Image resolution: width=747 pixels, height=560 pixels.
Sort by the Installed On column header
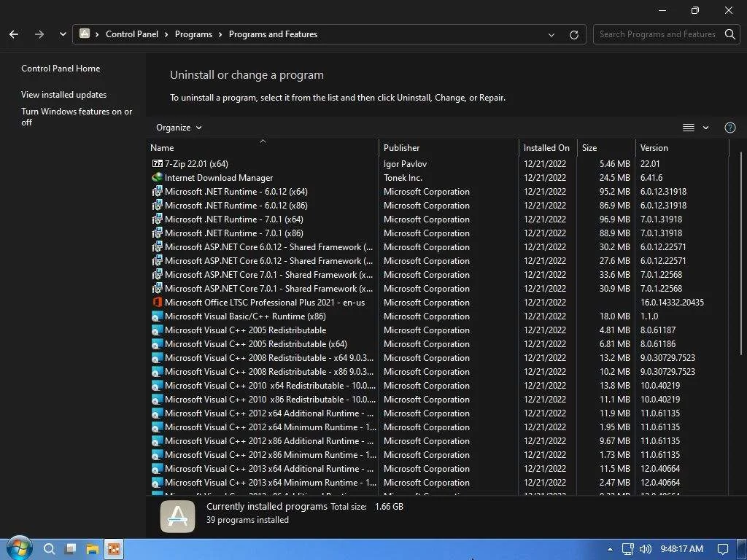pos(548,148)
